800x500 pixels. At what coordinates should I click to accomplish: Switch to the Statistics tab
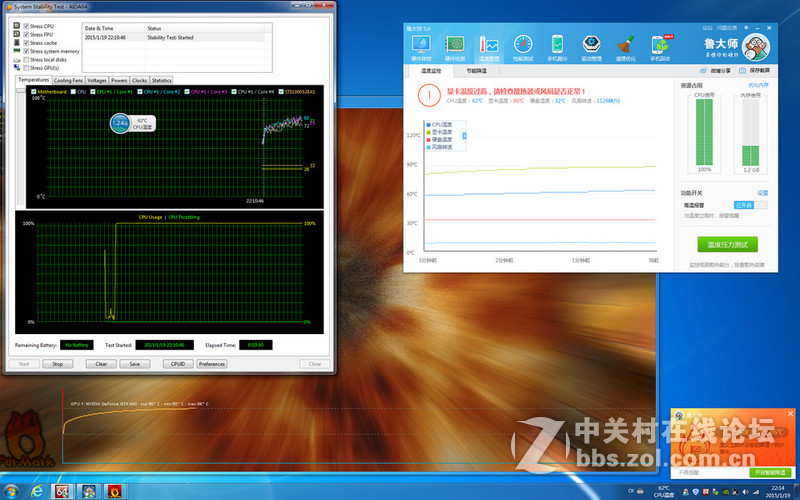tap(161, 80)
